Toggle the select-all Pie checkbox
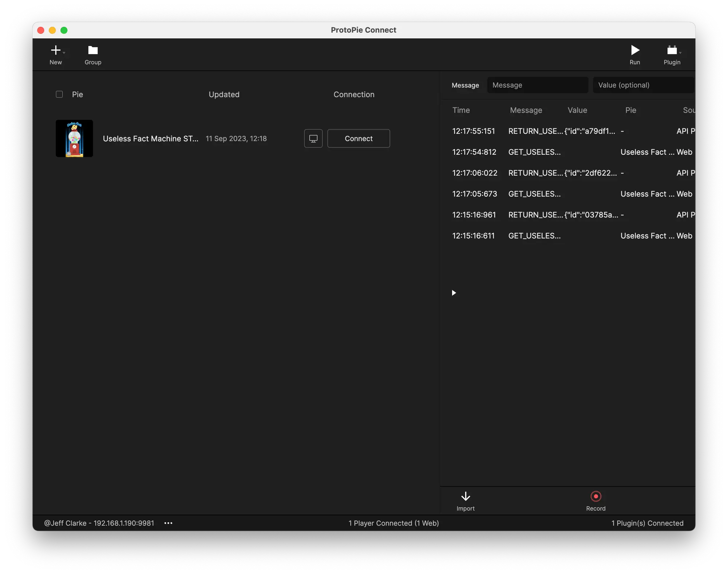728x574 pixels. 59,95
